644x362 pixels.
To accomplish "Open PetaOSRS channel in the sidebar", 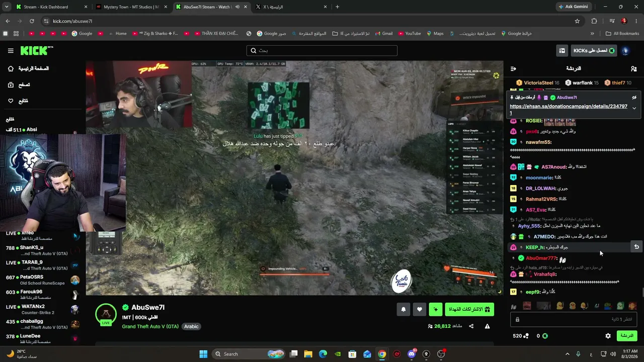I will (x=43, y=280).
